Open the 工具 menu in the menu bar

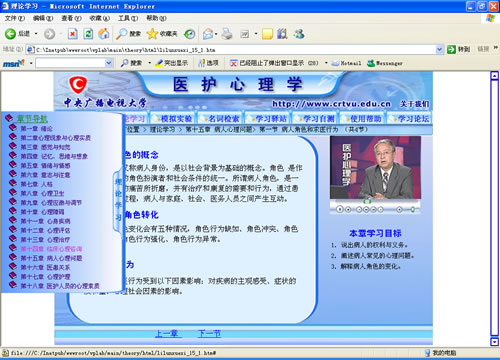click(x=128, y=18)
